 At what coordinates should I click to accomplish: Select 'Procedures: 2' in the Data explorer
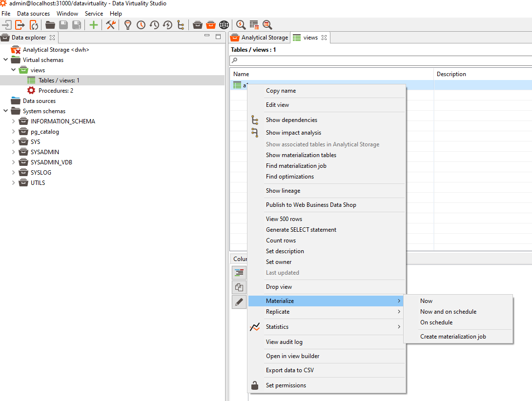tap(56, 91)
